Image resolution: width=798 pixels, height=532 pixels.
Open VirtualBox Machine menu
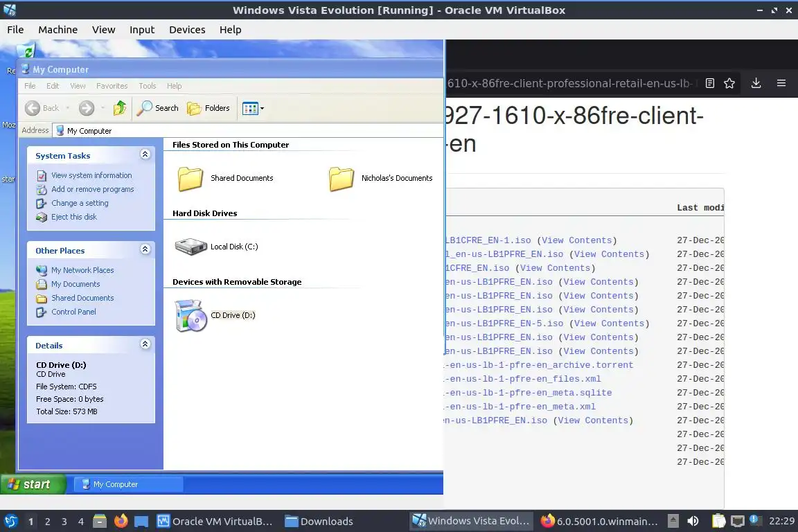tap(58, 30)
